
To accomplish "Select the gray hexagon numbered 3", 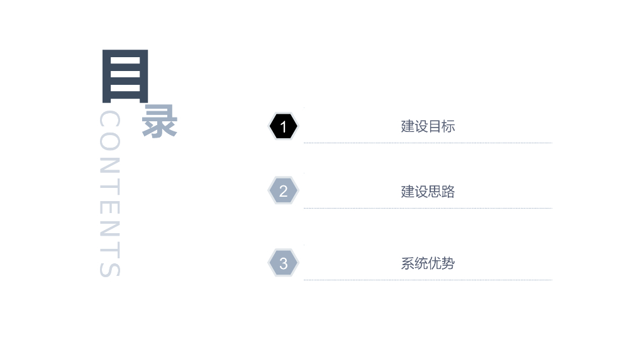I will click(x=283, y=263).
